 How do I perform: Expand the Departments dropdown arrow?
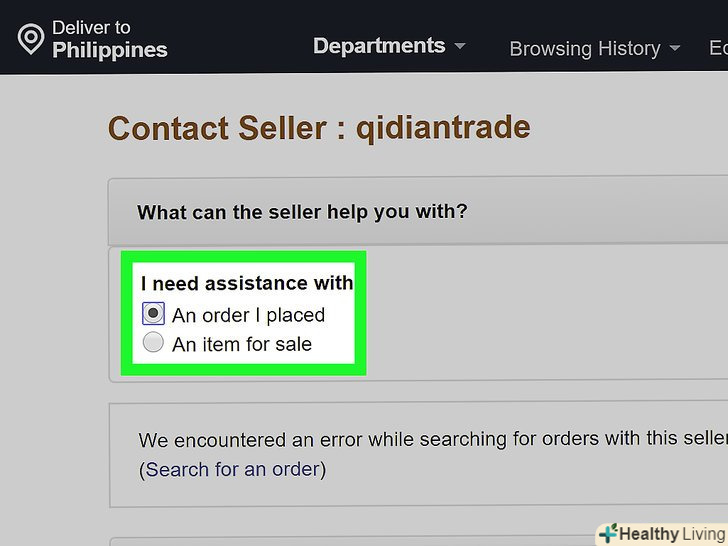pyautogui.click(x=460, y=47)
